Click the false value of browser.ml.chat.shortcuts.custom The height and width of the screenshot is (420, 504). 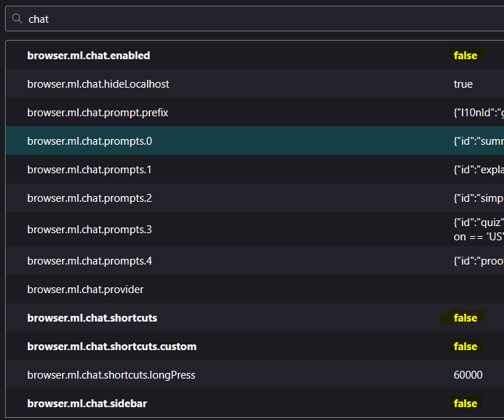[465, 347]
